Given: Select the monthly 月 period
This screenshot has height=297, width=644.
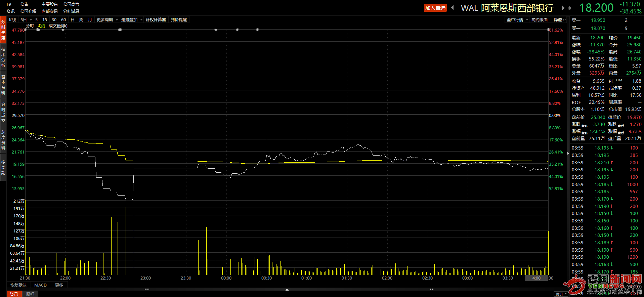Looking at the screenshot, I should (90, 20).
